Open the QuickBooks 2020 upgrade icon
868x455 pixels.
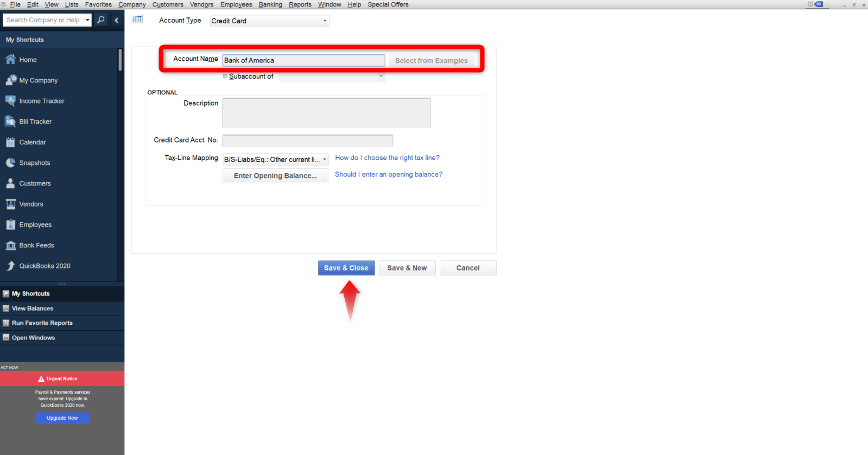pos(10,266)
